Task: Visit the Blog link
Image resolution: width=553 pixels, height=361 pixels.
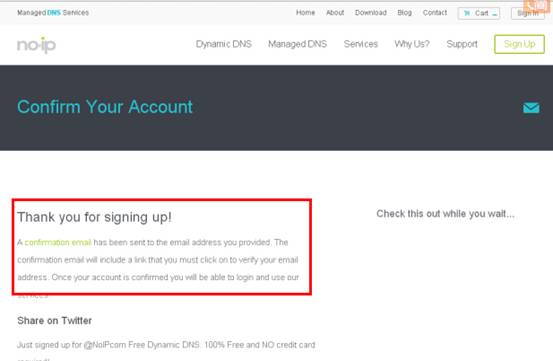Action: click(x=405, y=13)
